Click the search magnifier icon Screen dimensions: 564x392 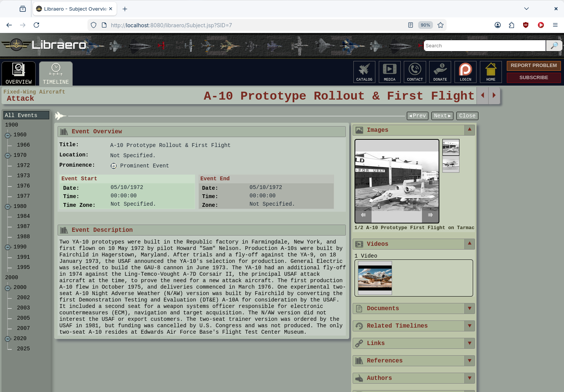pos(554,46)
